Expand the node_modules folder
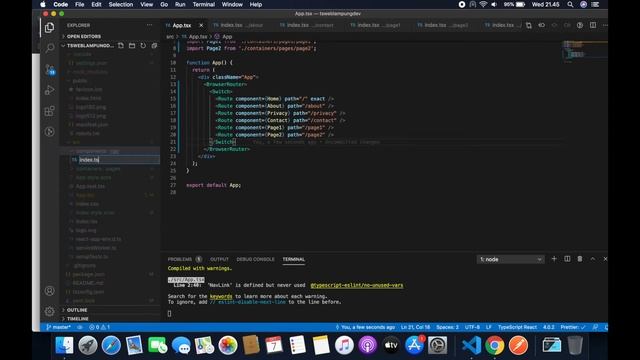Screen dimensions: 640x360 [90, 72]
